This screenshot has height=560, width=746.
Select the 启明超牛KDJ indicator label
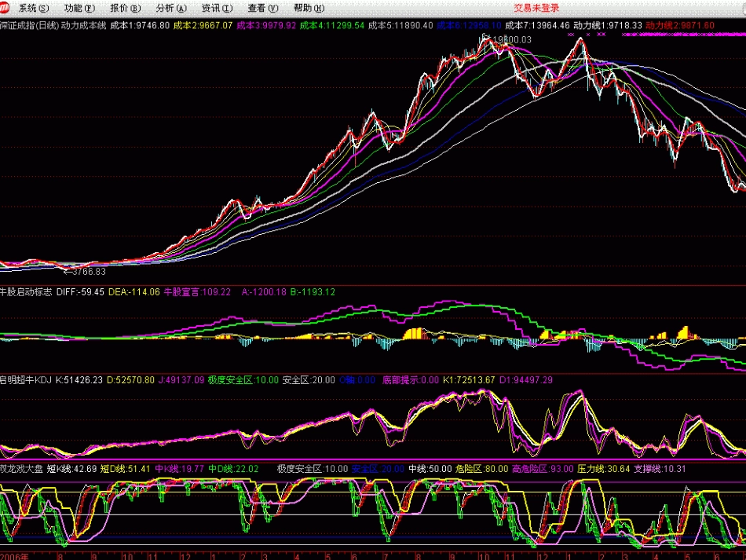(26, 379)
